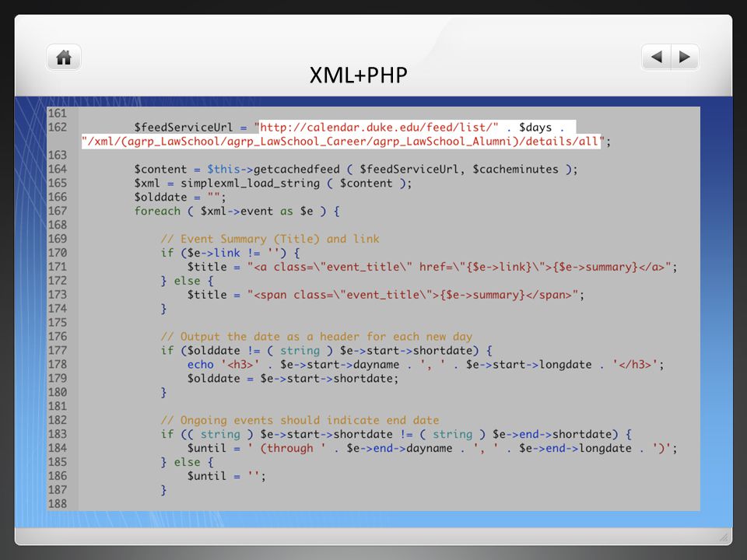Click the echo '<h3>' statement on line 178
Viewport: 747px width, 560px height.
point(426,365)
